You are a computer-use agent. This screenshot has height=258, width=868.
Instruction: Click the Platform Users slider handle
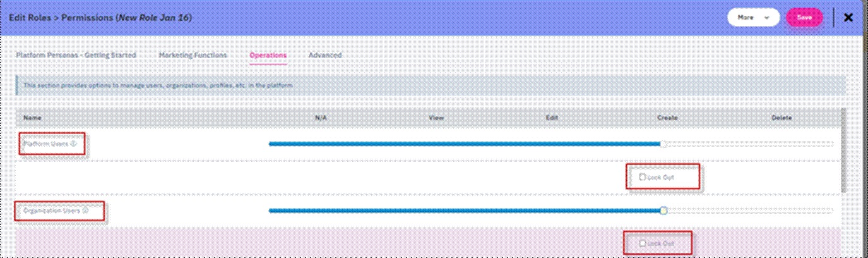tap(663, 144)
